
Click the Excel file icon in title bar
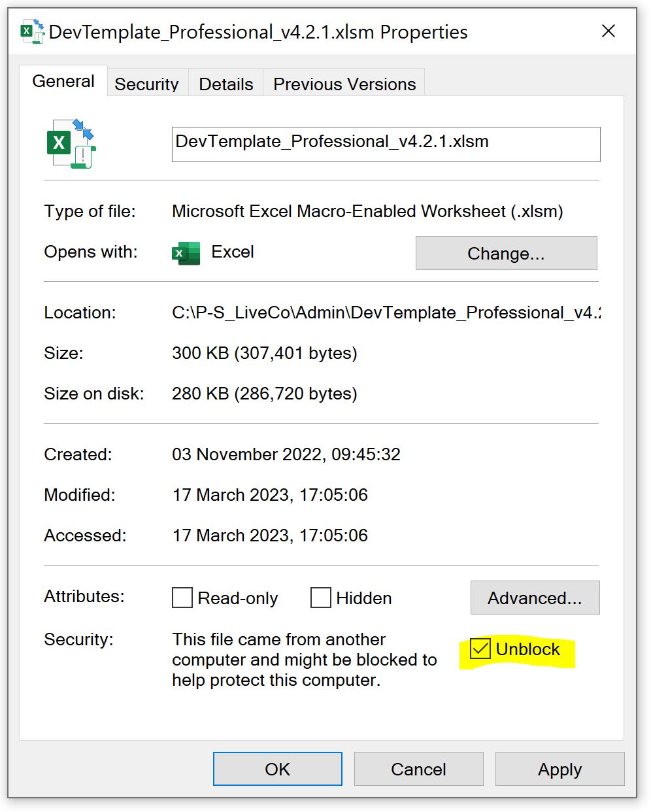pyautogui.click(x=32, y=31)
